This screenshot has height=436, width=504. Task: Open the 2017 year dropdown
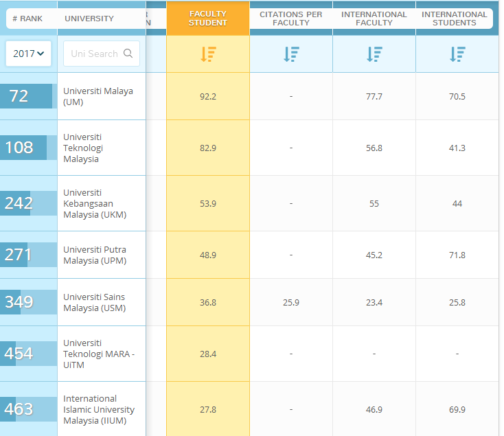coord(28,54)
